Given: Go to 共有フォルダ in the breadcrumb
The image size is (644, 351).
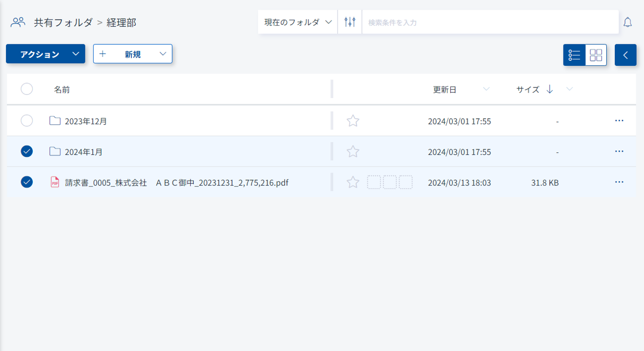Looking at the screenshot, I should 63,22.
